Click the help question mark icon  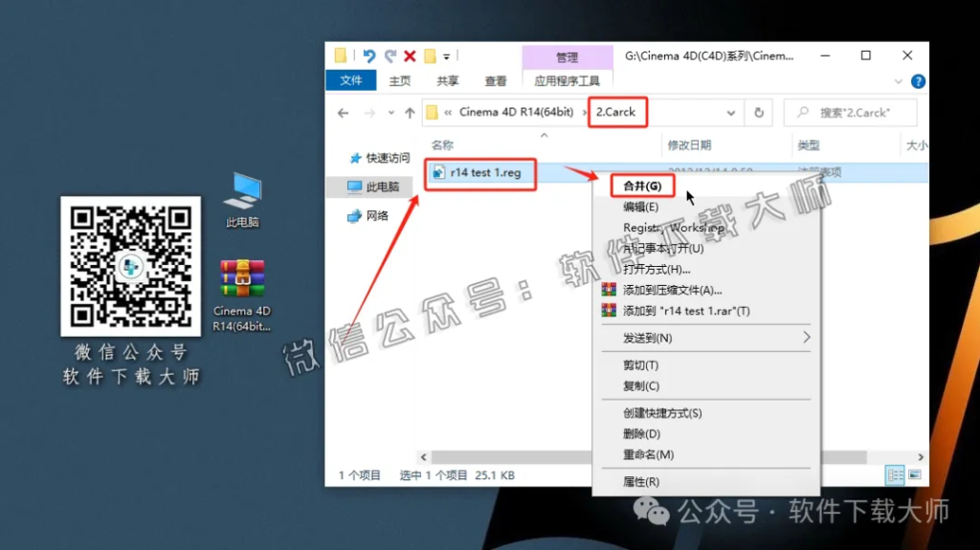[918, 81]
